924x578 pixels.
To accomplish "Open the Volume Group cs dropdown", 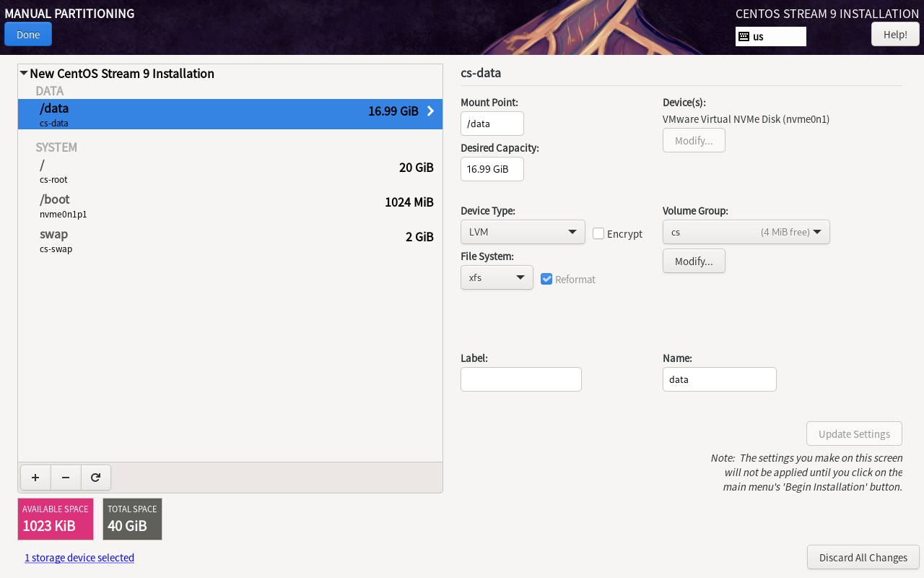I will [746, 232].
